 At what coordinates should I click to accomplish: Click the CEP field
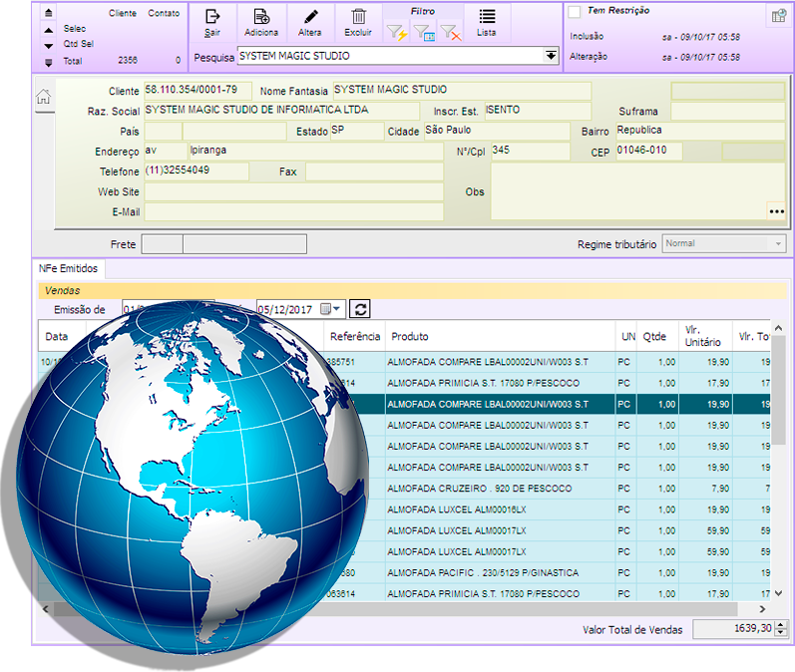pos(649,151)
